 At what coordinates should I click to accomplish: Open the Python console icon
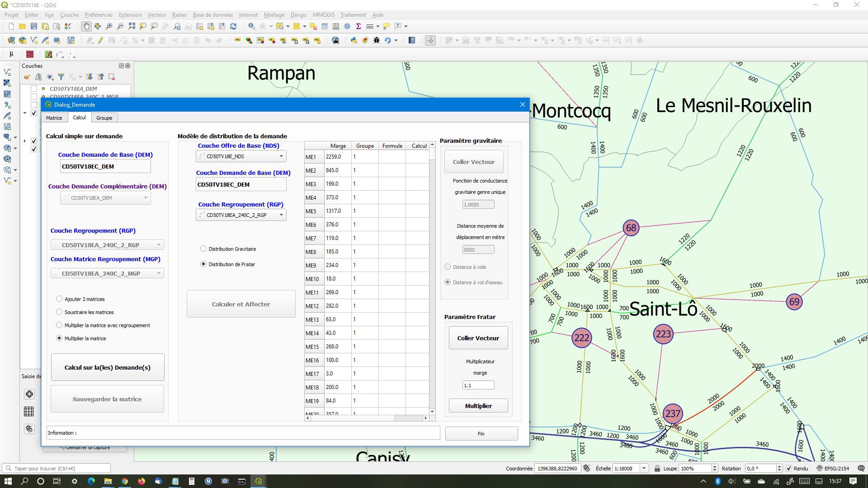(354, 40)
